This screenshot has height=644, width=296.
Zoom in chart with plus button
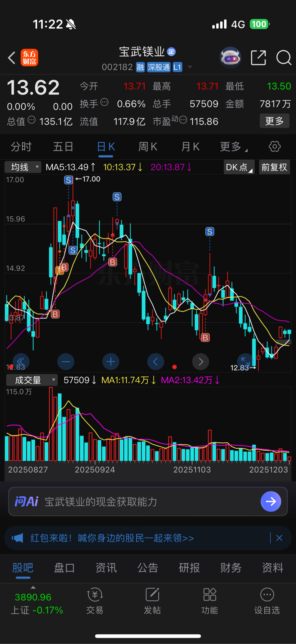click(111, 361)
